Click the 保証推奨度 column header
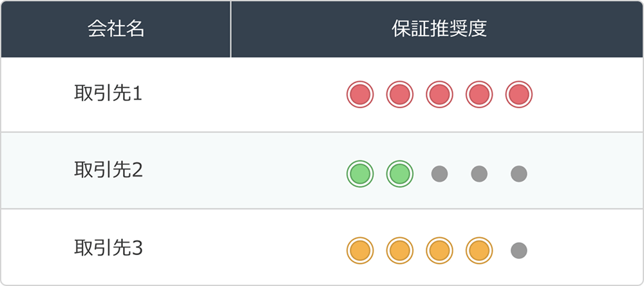644x286 pixels. coord(439,30)
